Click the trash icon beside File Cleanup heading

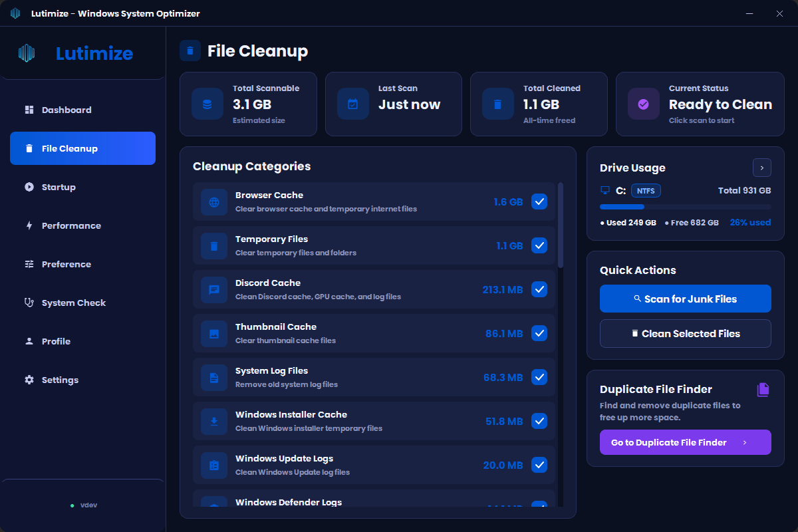click(190, 51)
